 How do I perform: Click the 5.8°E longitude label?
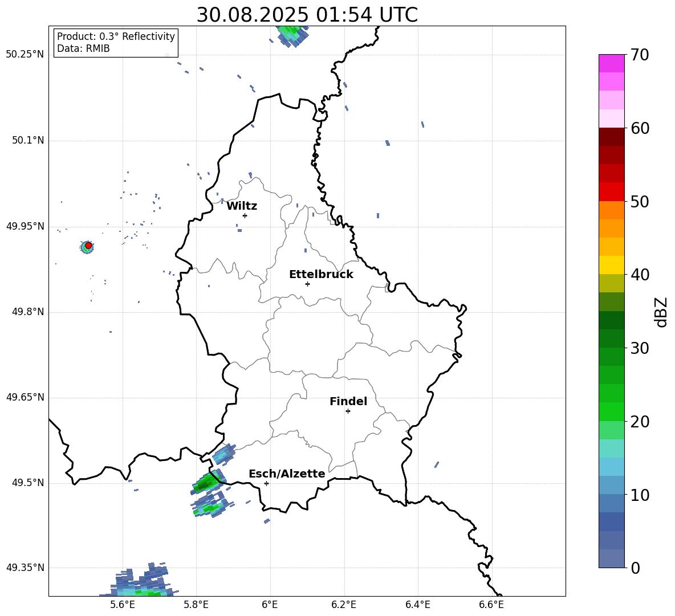click(196, 605)
